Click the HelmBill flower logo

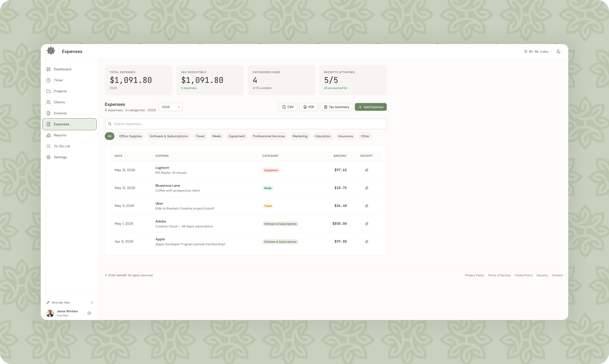[x=51, y=51]
